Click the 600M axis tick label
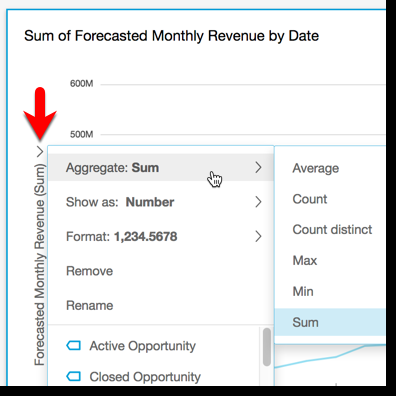Screen dimensions: 396x396 [81, 84]
